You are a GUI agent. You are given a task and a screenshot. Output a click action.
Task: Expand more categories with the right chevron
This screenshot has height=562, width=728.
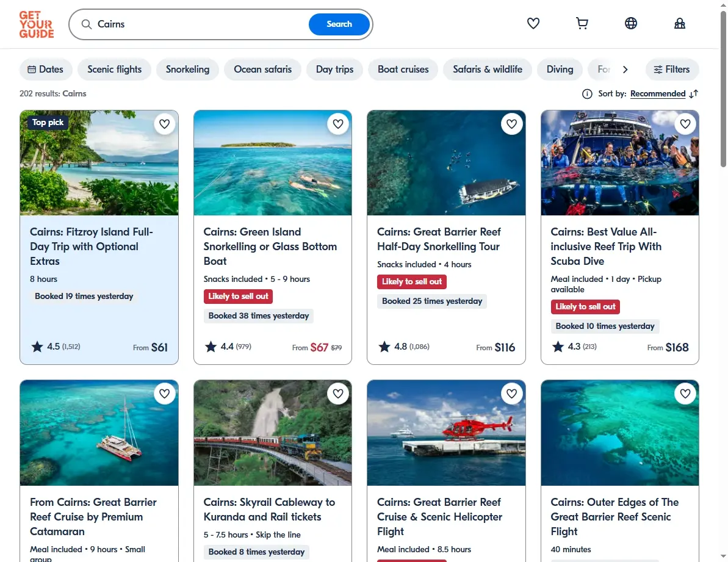(x=625, y=70)
